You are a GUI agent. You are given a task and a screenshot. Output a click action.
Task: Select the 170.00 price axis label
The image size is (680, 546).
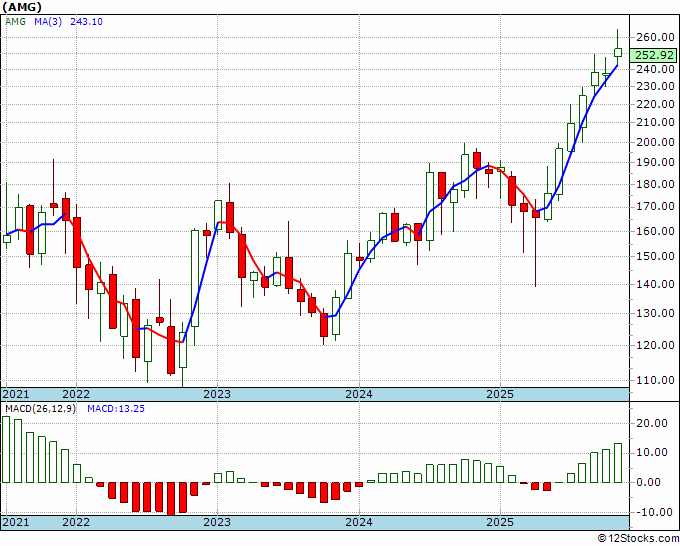655,206
